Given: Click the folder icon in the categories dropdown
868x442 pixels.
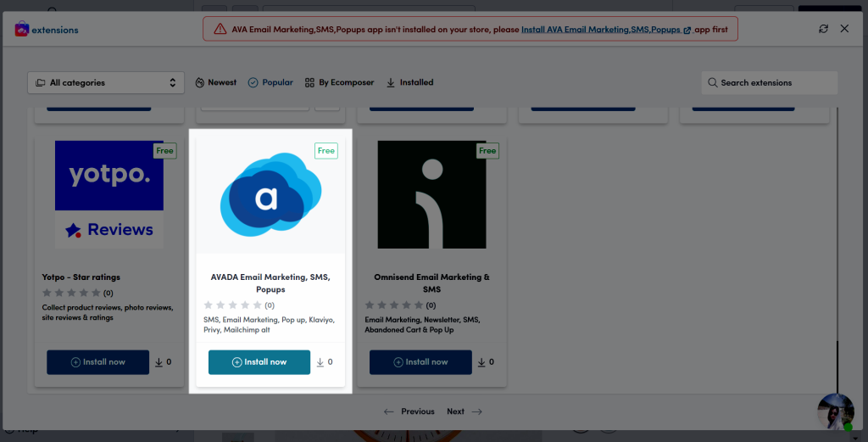Looking at the screenshot, I should coord(41,82).
